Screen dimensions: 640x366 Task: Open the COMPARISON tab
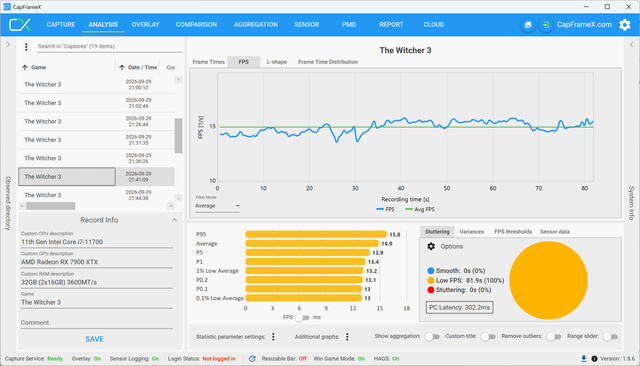click(x=196, y=24)
